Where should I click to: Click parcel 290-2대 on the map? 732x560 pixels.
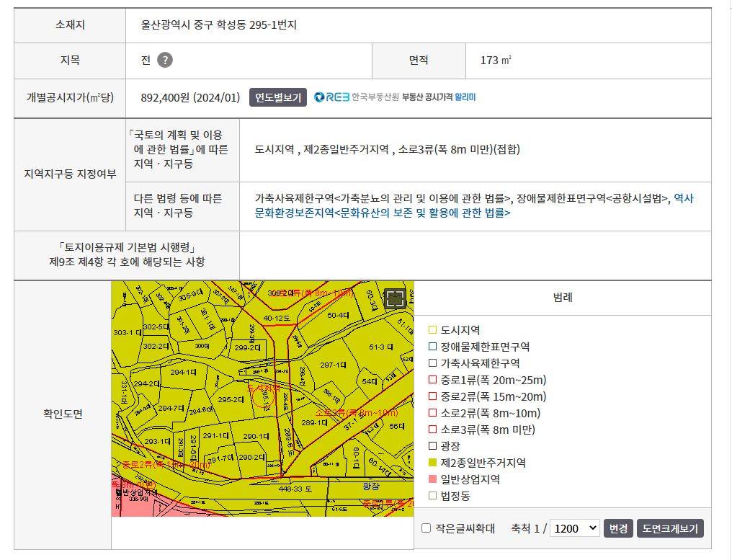pos(252,457)
